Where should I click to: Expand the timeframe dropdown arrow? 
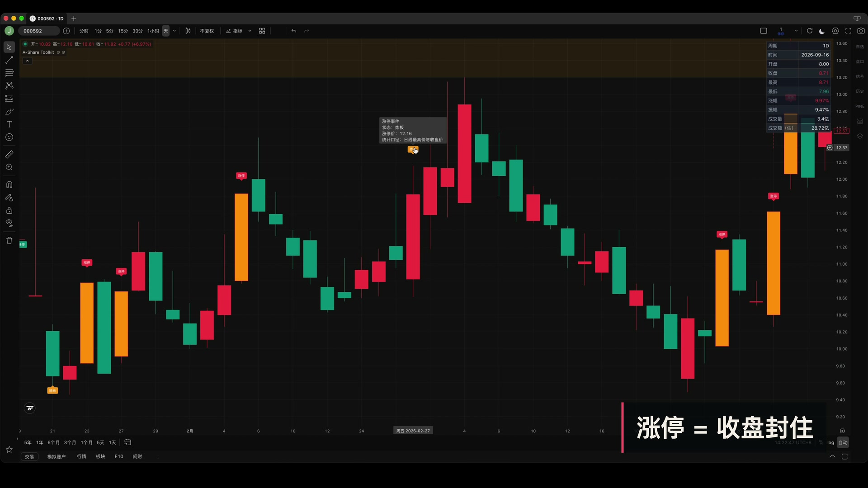(175, 31)
